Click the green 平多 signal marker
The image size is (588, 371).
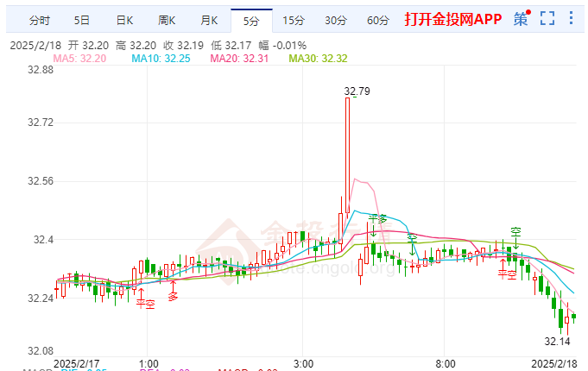(x=377, y=218)
